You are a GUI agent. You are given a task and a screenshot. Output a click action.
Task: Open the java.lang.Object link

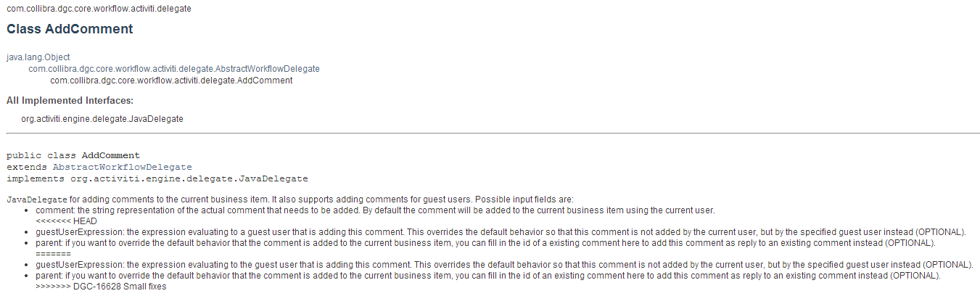pos(38,57)
